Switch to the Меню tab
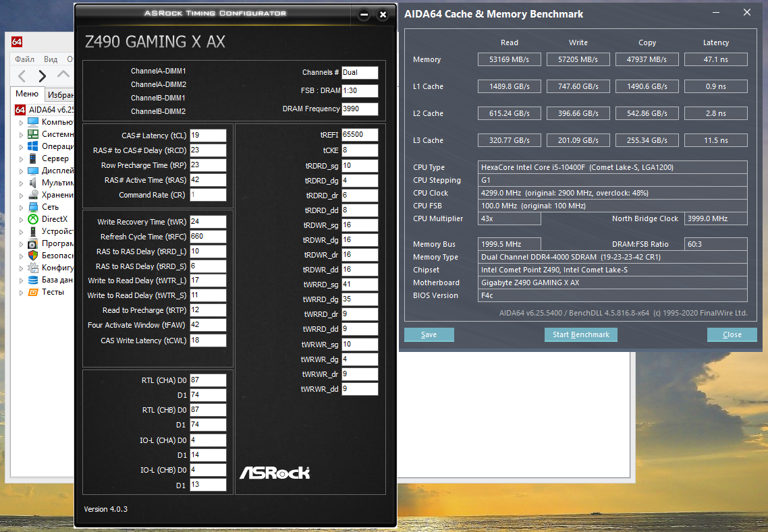 coord(27,94)
